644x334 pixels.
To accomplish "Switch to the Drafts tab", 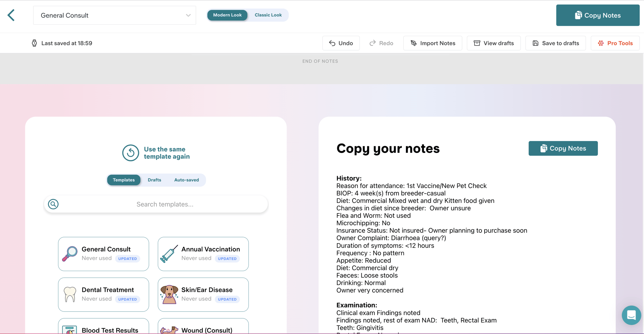I will click(x=154, y=180).
